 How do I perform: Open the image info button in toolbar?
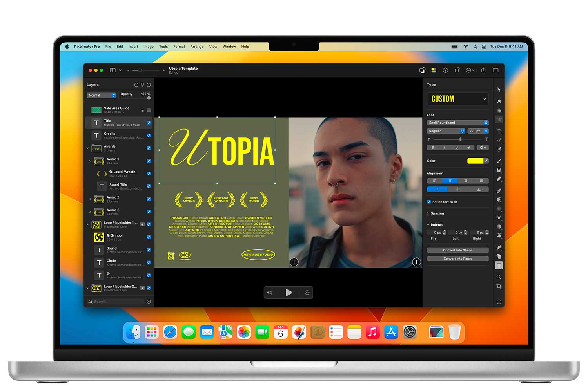coord(445,71)
